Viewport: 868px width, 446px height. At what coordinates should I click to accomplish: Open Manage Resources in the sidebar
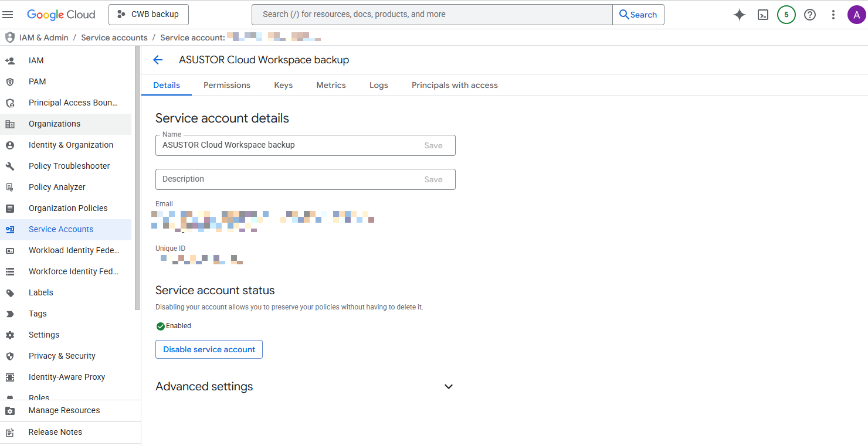(70, 411)
